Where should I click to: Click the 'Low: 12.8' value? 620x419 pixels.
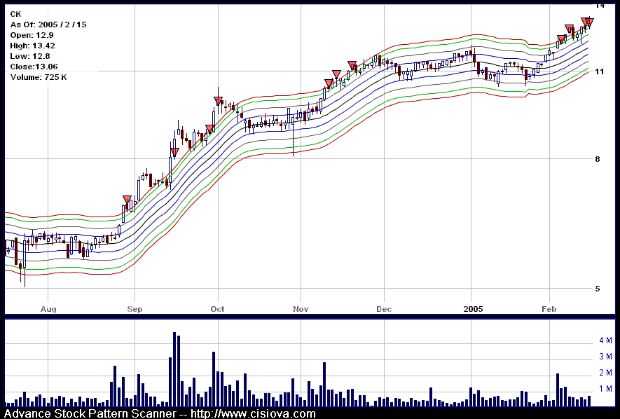click(30, 56)
